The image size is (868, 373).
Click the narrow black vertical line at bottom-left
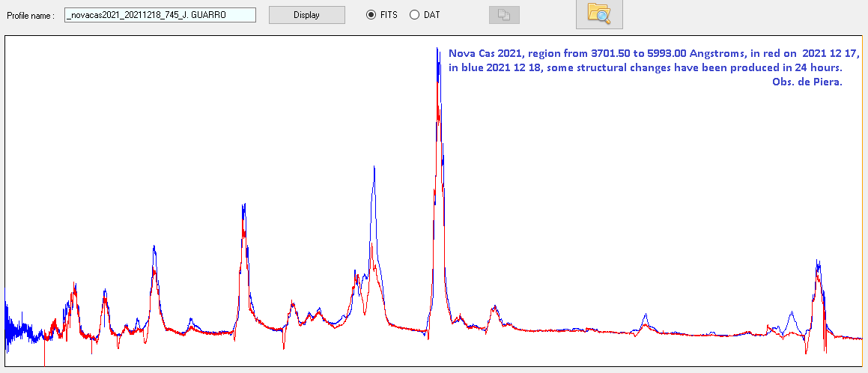coord(44,356)
